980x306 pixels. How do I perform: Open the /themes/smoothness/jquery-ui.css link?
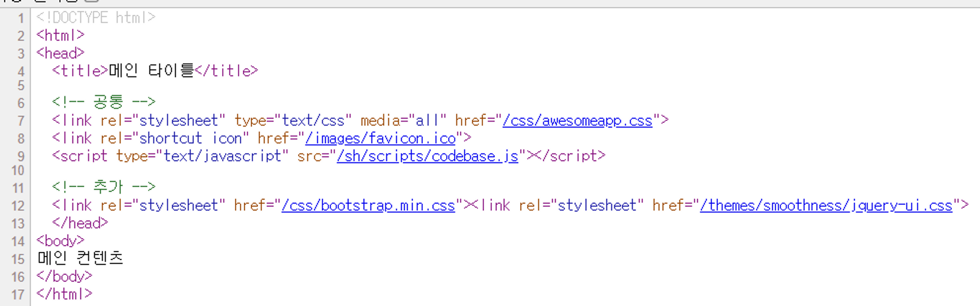(x=826, y=205)
